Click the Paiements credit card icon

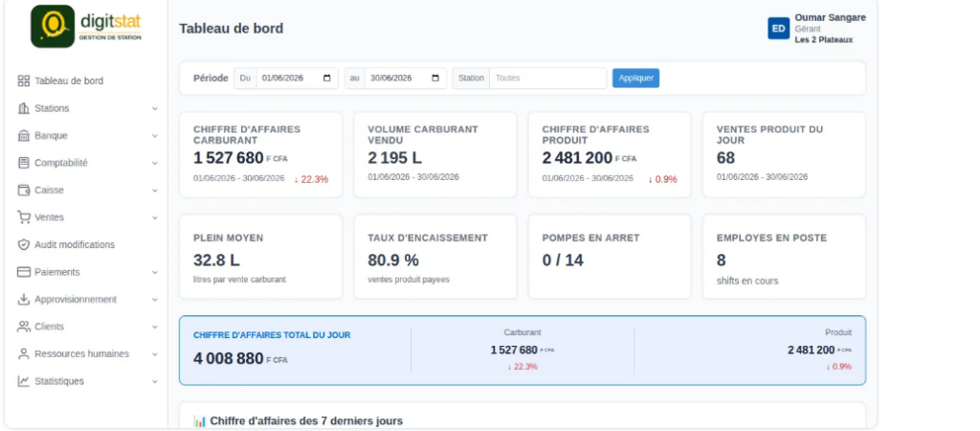point(24,272)
